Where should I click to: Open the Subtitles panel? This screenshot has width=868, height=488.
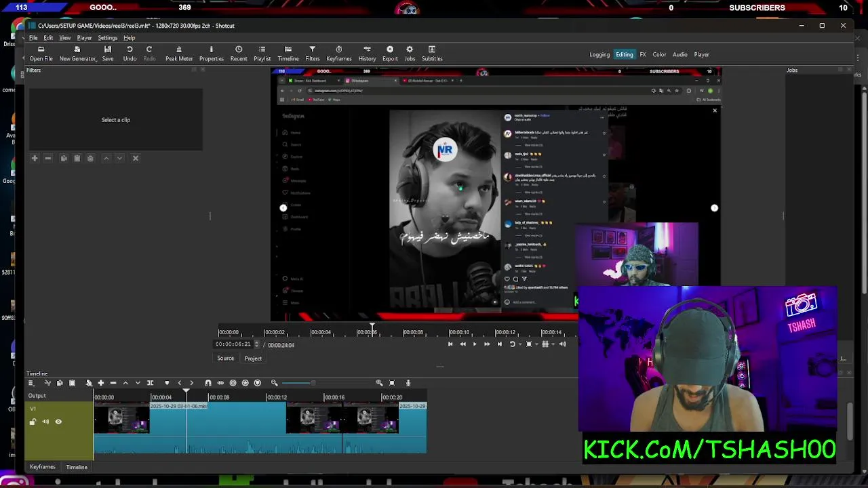coord(432,54)
